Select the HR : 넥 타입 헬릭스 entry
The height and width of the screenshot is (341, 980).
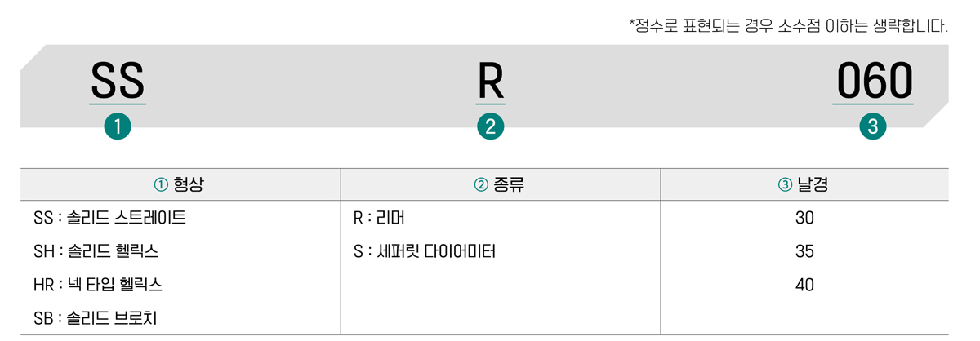point(98,285)
